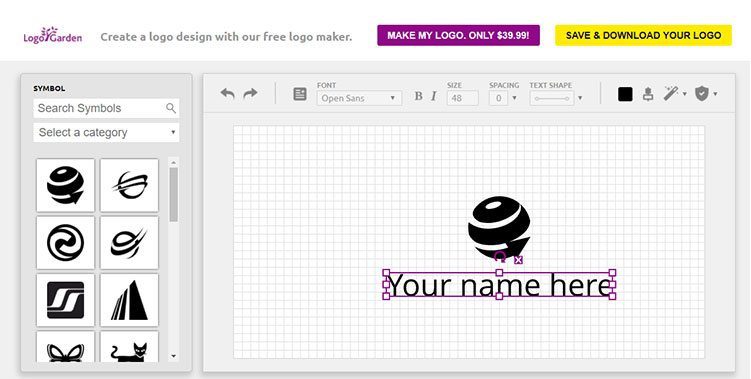This screenshot has height=379, width=751.
Task: Click the rotate handle above the text
Action: point(500,257)
